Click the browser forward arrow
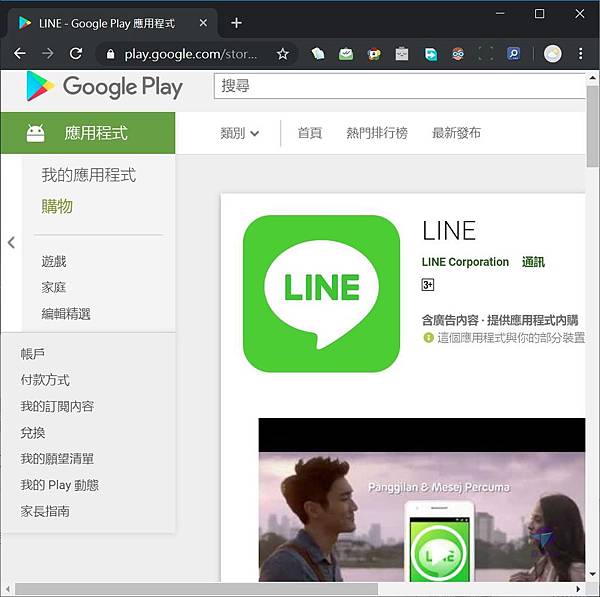Image resolution: width=600 pixels, height=597 pixels. point(48,54)
